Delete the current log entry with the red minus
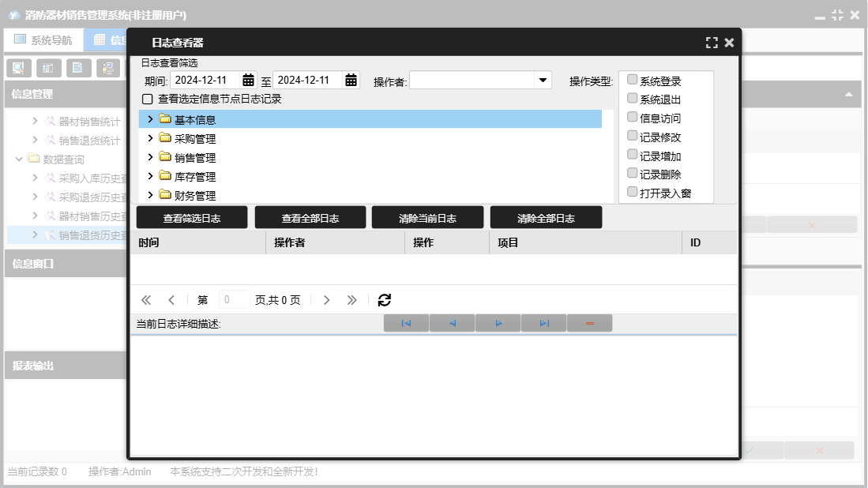The height and width of the screenshot is (488, 868). point(589,324)
